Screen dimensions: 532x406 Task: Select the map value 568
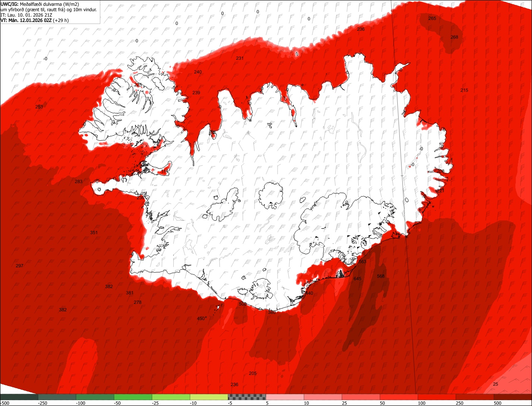(381, 276)
